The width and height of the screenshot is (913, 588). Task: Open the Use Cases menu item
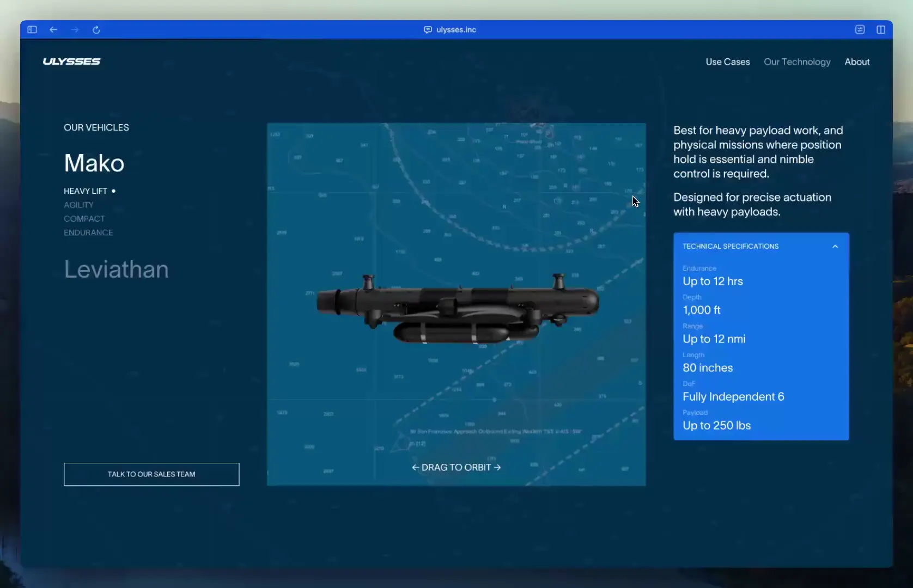[x=727, y=62]
